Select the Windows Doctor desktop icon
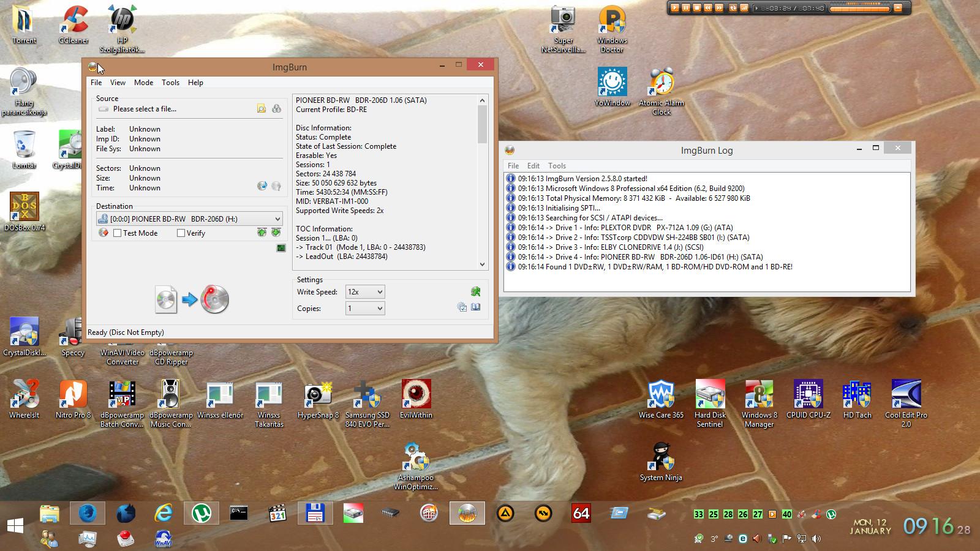 612,29
